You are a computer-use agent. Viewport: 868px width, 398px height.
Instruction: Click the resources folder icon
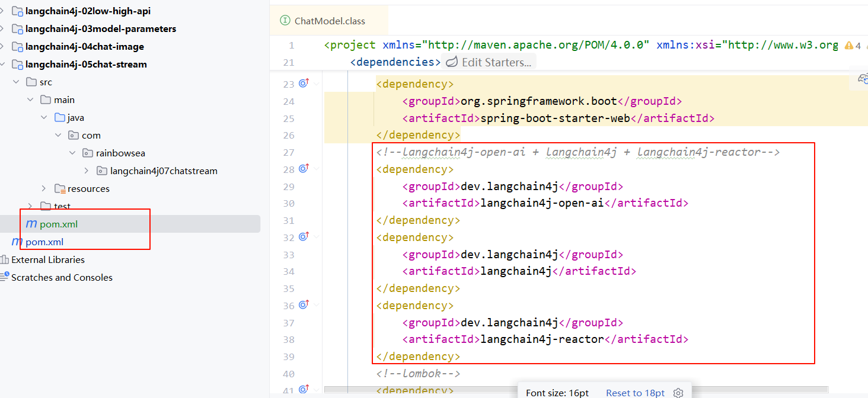(60, 189)
